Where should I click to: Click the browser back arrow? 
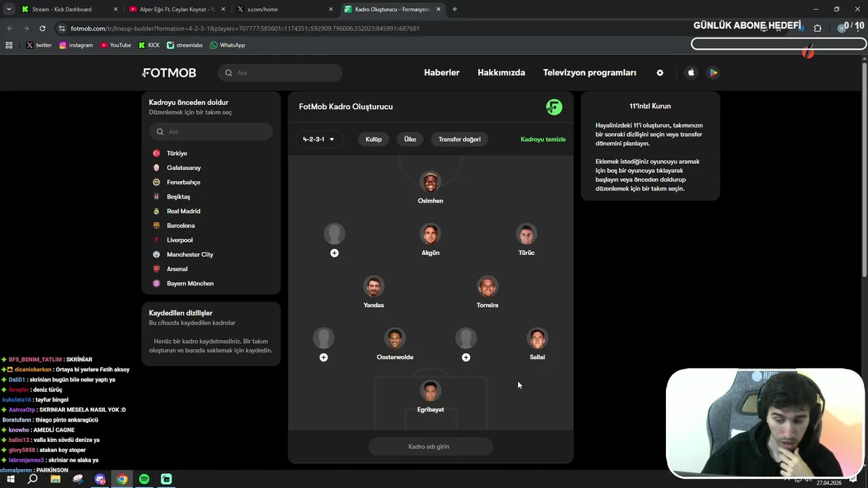(9, 28)
